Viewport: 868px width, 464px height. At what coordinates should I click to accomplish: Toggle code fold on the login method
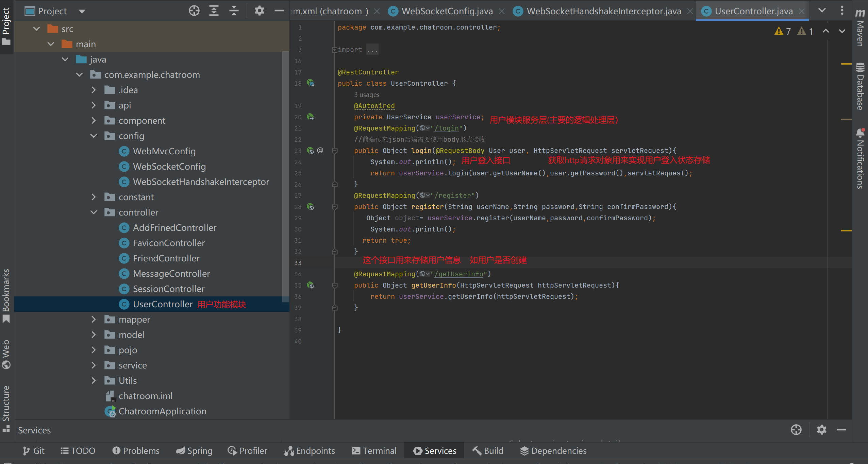click(x=335, y=151)
